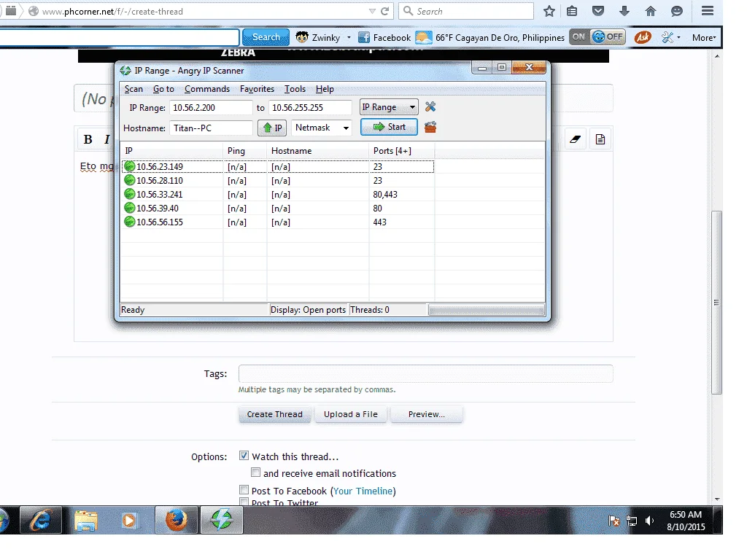Open the Favorites menu
The height and width of the screenshot is (560, 747).
pyautogui.click(x=257, y=89)
